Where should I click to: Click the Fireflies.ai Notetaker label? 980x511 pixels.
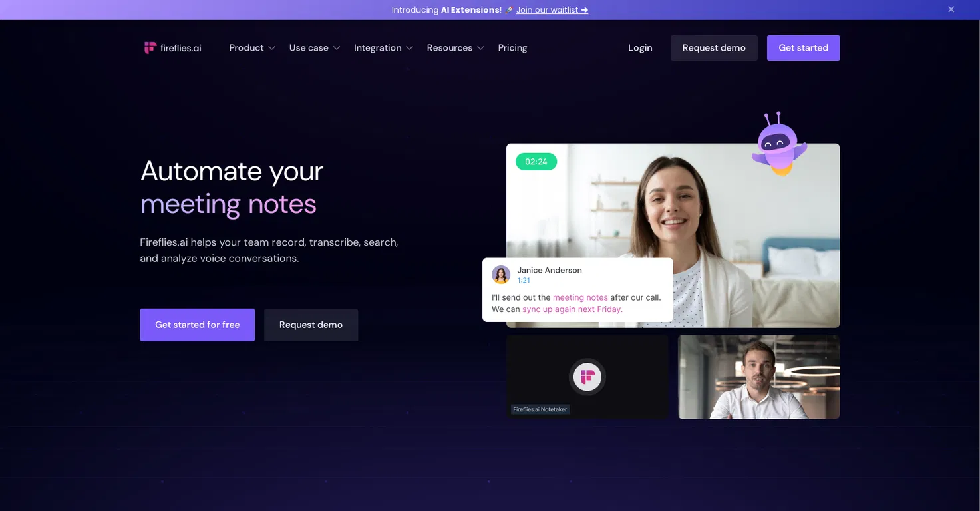[x=540, y=409]
